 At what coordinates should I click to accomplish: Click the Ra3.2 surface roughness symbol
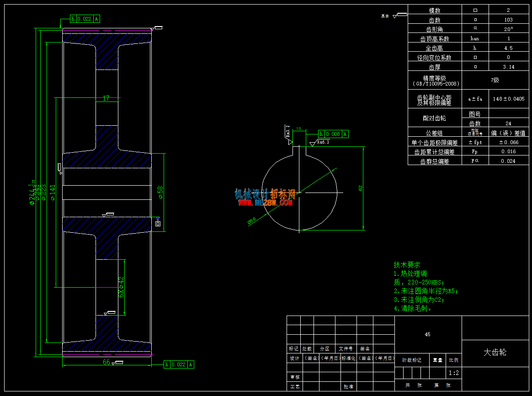[288, 135]
